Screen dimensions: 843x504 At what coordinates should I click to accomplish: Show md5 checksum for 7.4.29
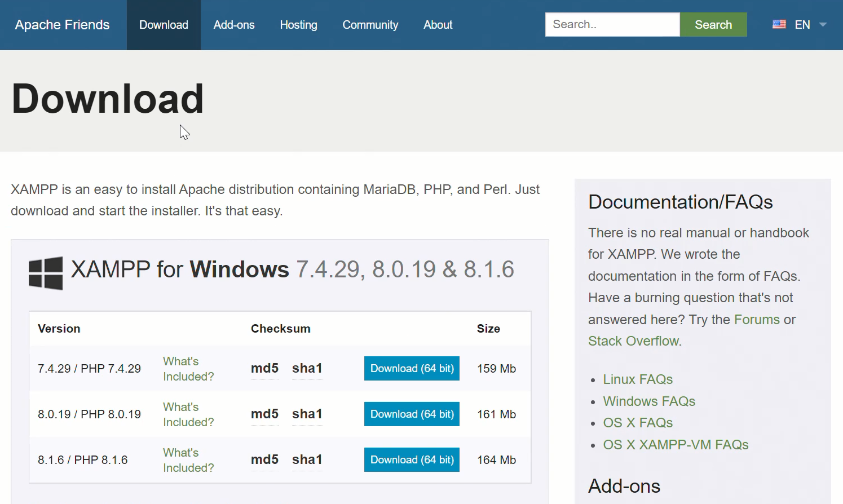point(264,368)
